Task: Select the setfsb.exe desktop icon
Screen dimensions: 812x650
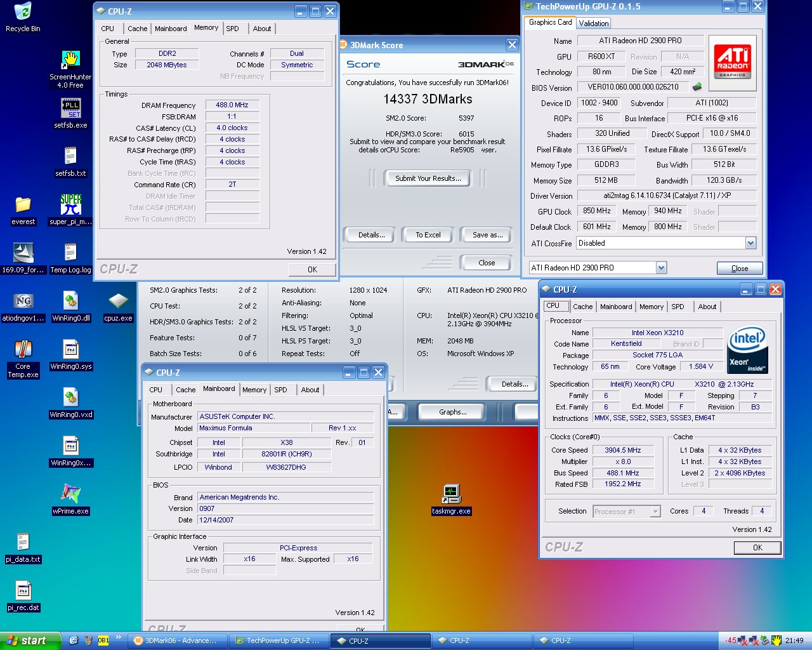Action: tap(70, 113)
